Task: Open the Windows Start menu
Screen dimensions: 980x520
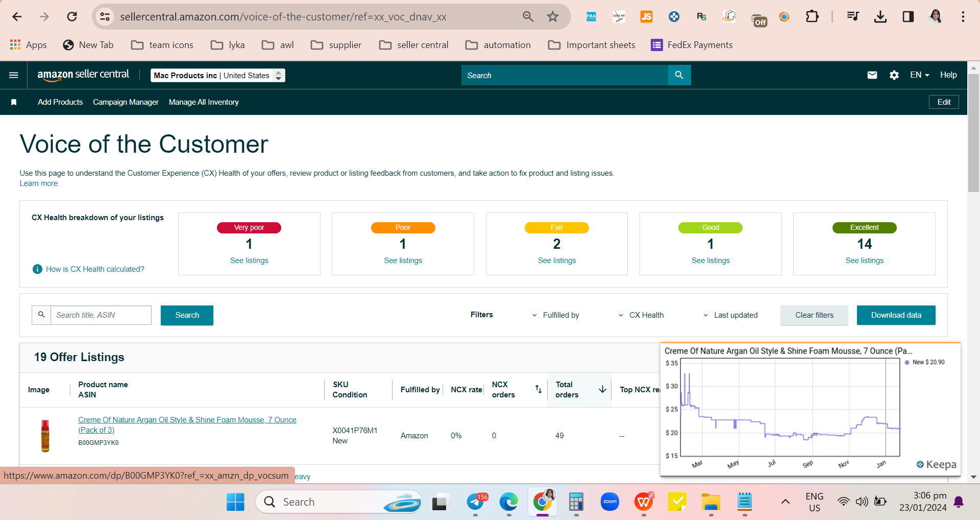Action: [235, 502]
